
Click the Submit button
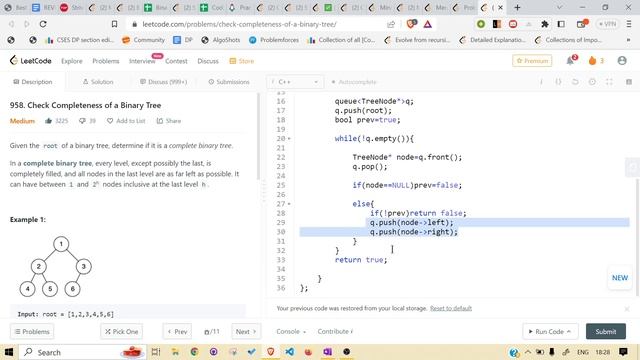(606, 331)
